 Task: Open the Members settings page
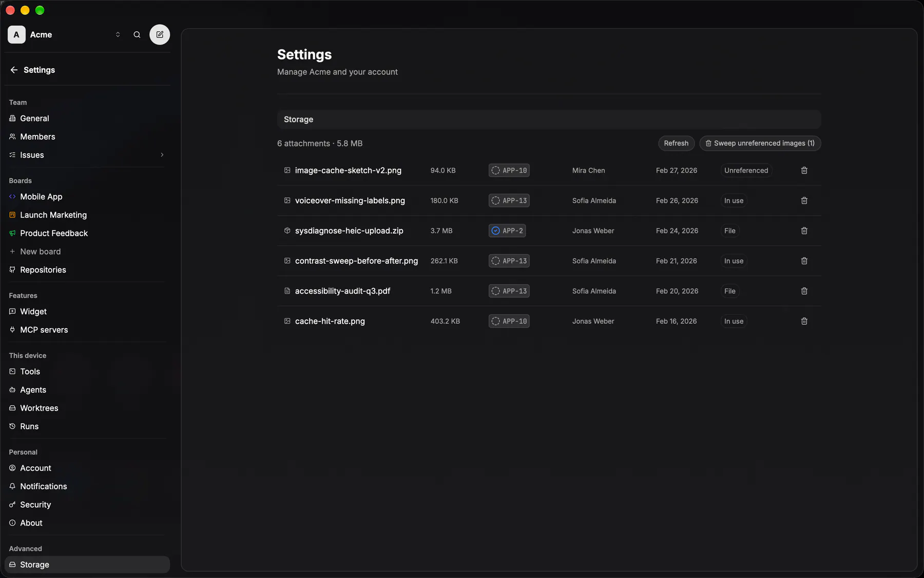pyautogui.click(x=87, y=137)
